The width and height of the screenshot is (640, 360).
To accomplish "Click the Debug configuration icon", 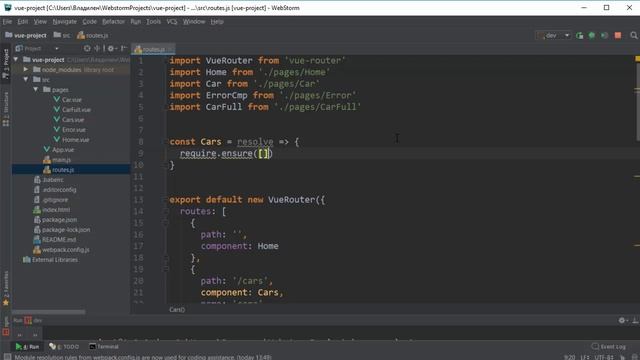I will pyautogui.click(x=591, y=36).
